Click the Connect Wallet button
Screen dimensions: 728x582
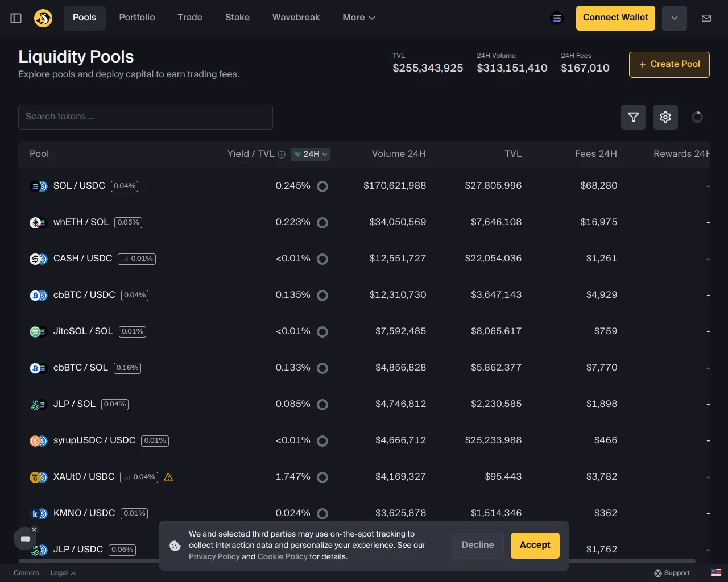pos(615,18)
